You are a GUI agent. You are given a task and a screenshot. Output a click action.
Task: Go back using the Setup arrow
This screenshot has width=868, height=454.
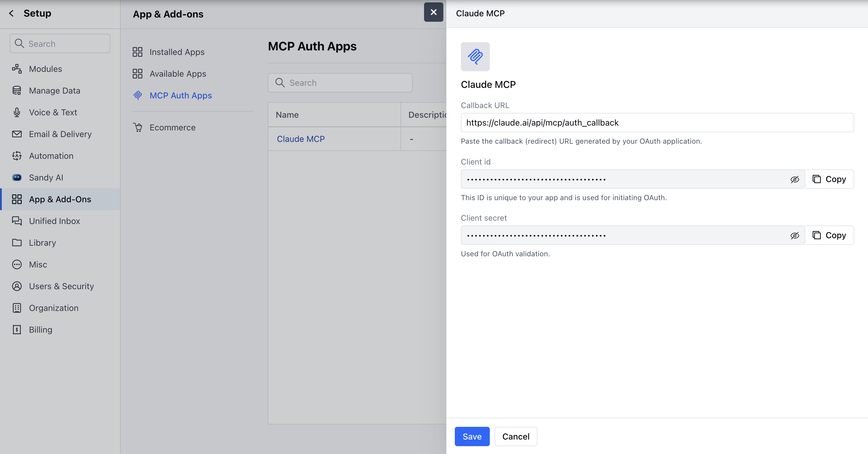tap(11, 13)
